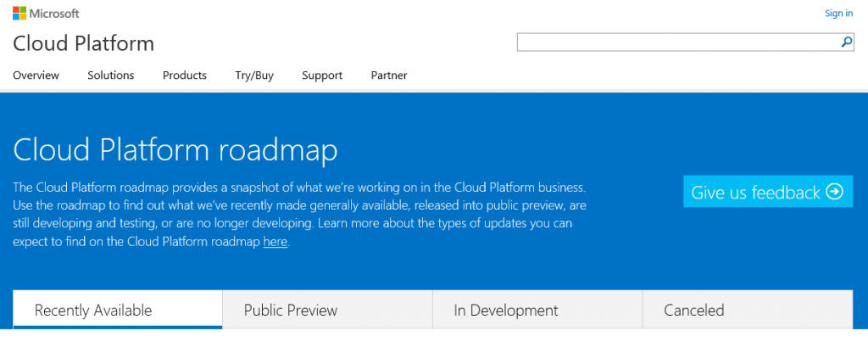Select Solutions in the navigation bar
The height and width of the screenshot is (342, 868).
coord(110,75)
